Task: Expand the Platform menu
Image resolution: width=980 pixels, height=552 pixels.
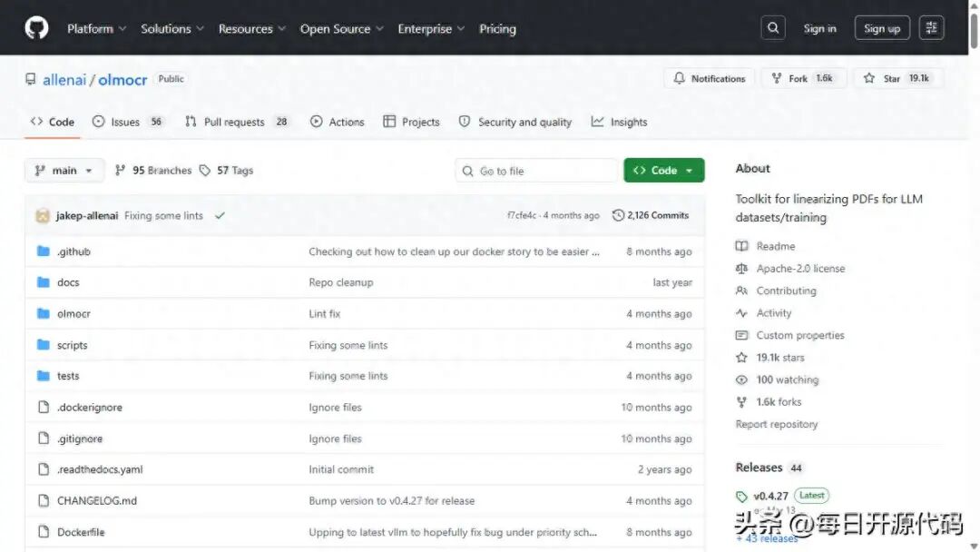Action: pos(96,29)
